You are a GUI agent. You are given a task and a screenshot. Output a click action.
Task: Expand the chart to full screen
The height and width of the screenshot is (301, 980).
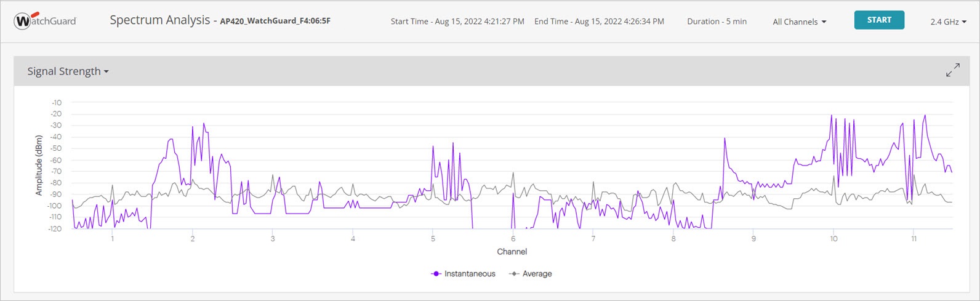pyautogui.click(x=952, y=70)
